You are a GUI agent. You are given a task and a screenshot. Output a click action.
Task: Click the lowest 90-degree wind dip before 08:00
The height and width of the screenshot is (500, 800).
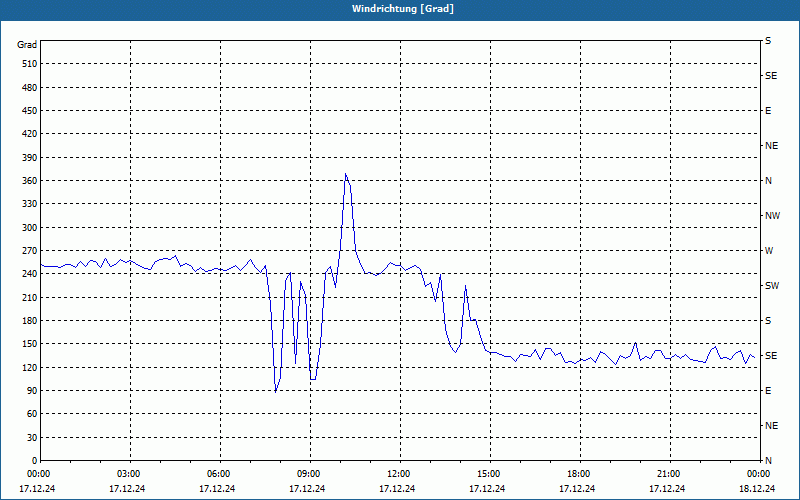[276, 391]
